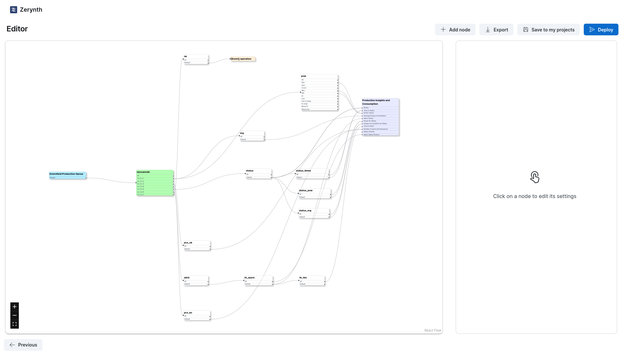Select the pcs_ko node title
Screen dimensions: 622x364
click(188, 313)
